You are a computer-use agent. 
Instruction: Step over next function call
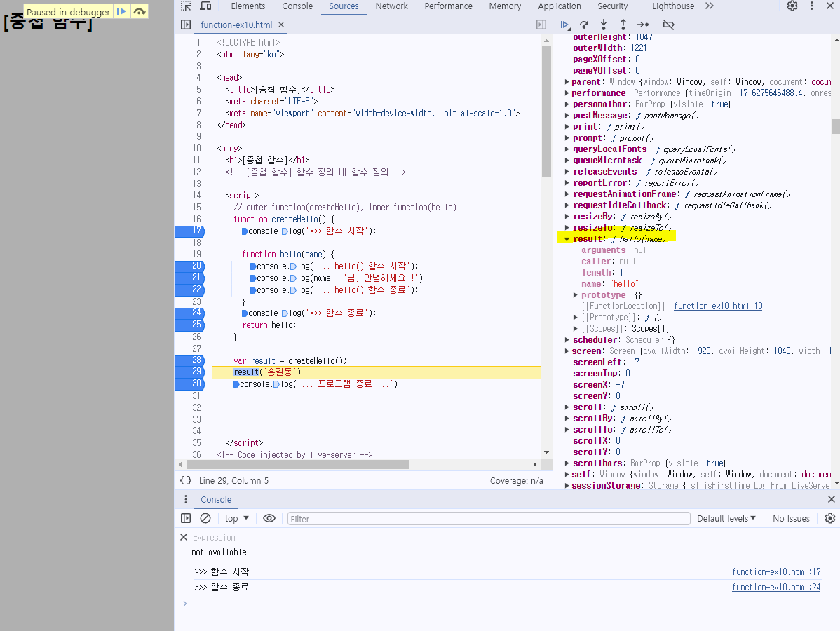point(585,25)
